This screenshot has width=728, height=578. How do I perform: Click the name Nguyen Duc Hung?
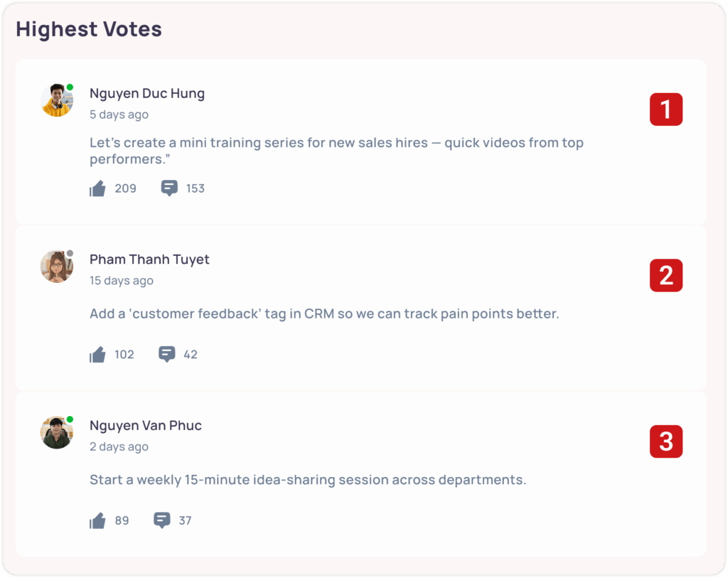pyautogui.click(x=147, y=93)
